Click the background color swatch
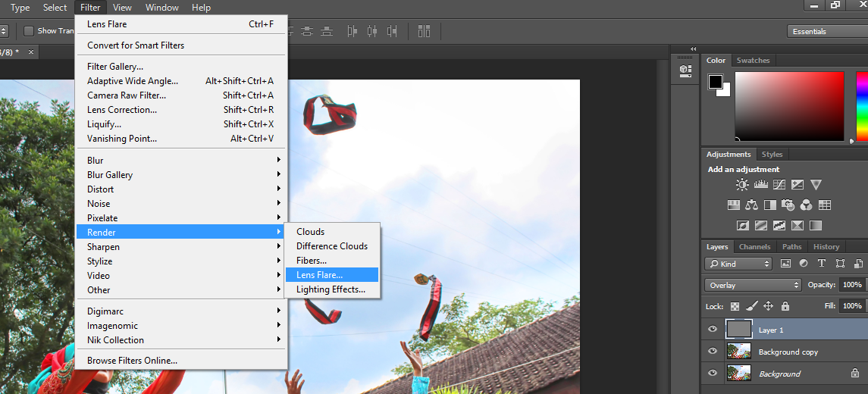The image size is (868, 394). [725, 92]
